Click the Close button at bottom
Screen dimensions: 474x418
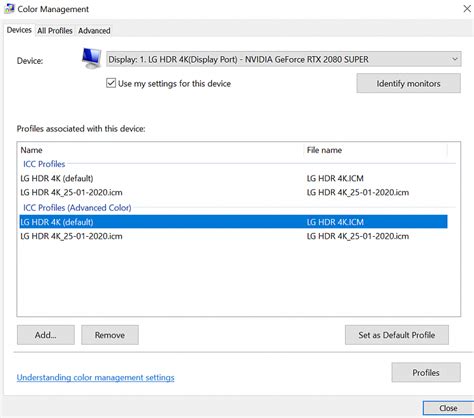tap(448, 408)
